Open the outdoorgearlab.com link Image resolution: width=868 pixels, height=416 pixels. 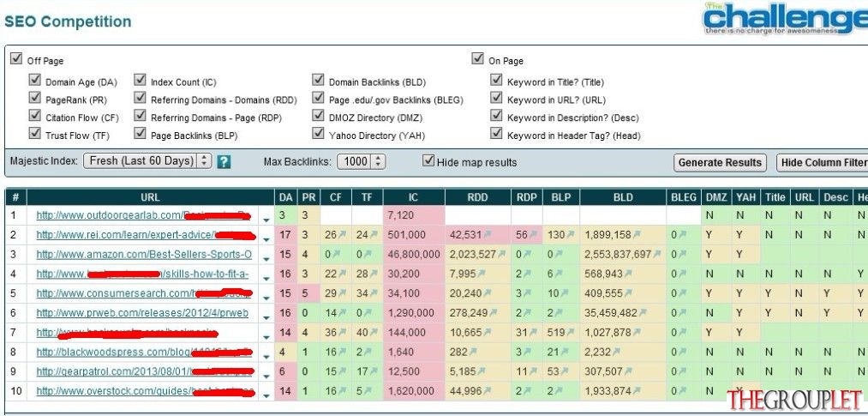click(x=143, y=215)
